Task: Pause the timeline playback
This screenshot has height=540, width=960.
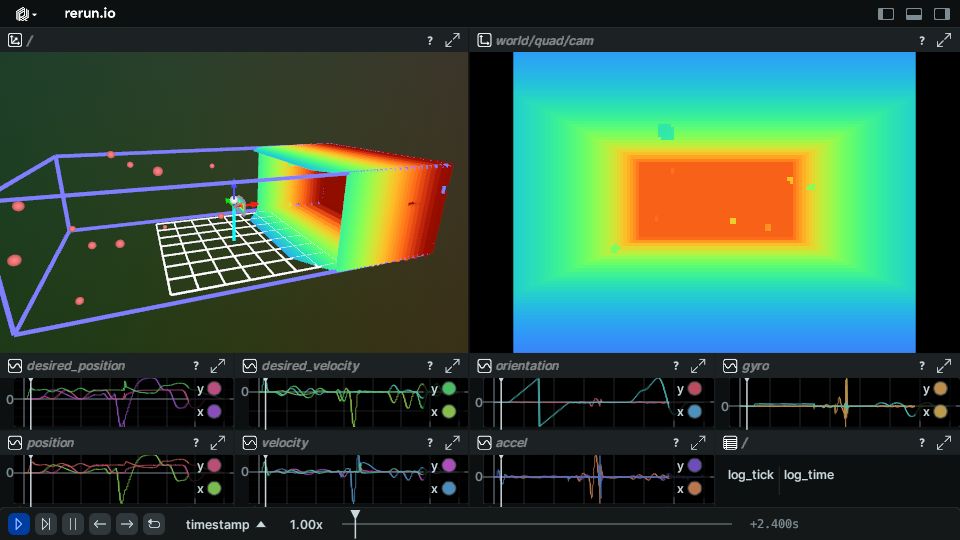Action: point(73,524)
